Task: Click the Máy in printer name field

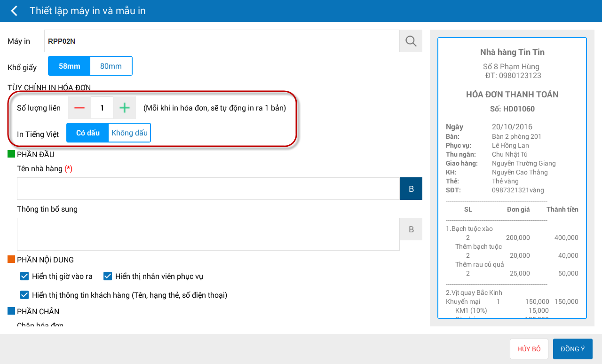Action: [x=222, y=41]
